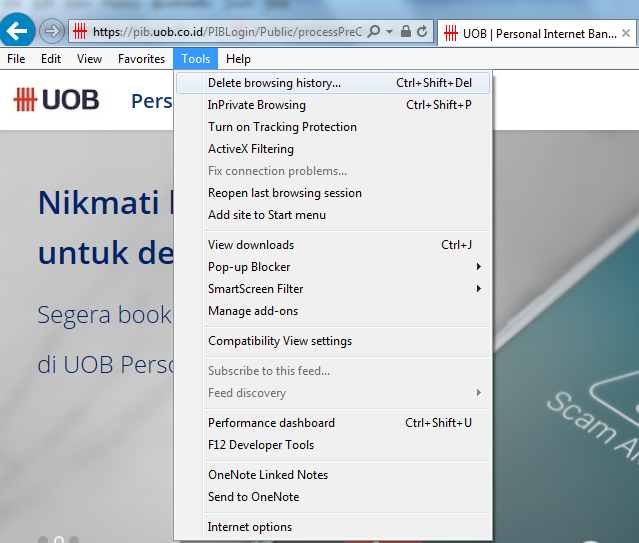Choose Manage add-ons
The image size is (639, 543).
click(253, 311)
